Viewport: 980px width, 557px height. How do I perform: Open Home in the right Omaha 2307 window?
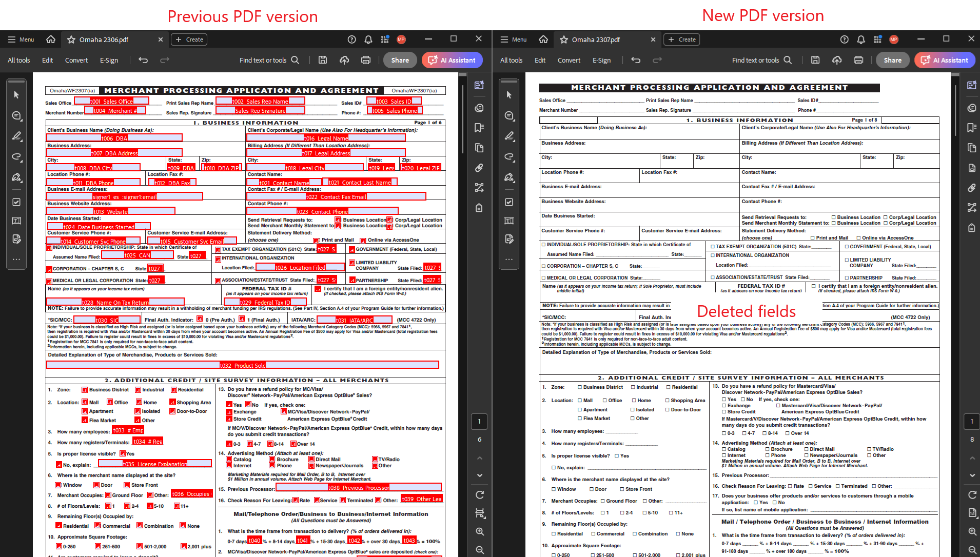pyautogui.click(x=543, y=39)
